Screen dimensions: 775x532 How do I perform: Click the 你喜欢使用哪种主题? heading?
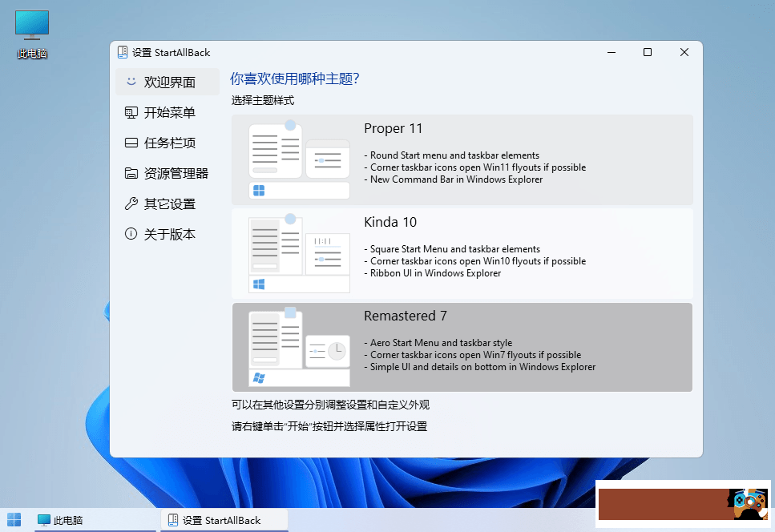295,79
